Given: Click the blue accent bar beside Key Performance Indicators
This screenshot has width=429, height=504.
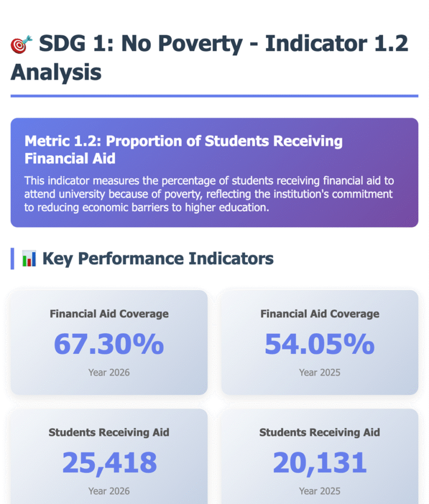Looking at the screenshot, I should click(x=12, y=258).
